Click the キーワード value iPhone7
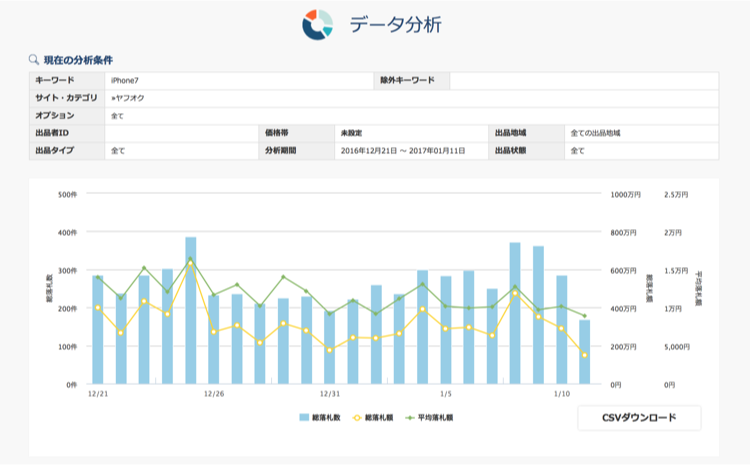 click(x=125, y=80)
